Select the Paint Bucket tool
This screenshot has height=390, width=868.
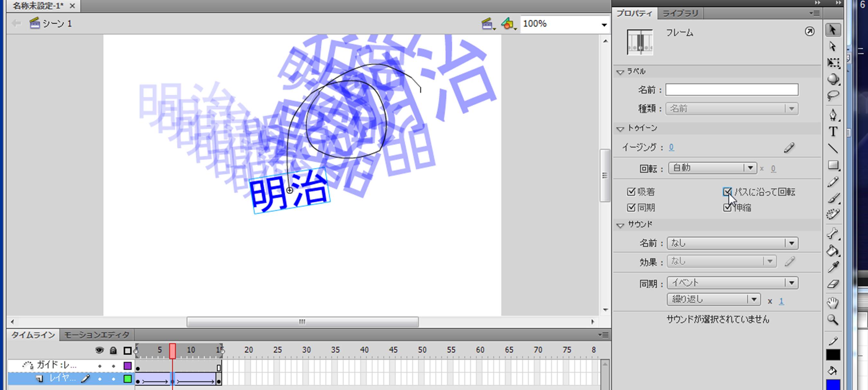[x=833, y=251]
